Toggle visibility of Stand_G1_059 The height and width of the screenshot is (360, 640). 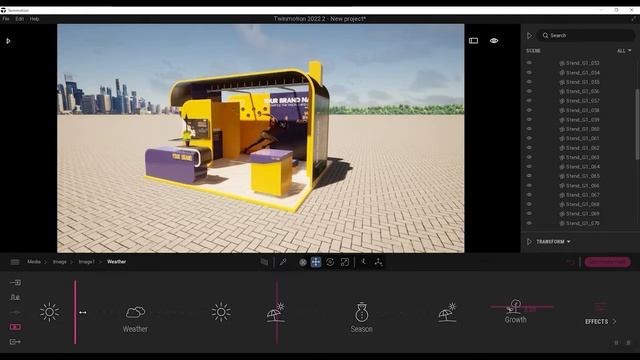pyautogui.click(x=529, y=120)
